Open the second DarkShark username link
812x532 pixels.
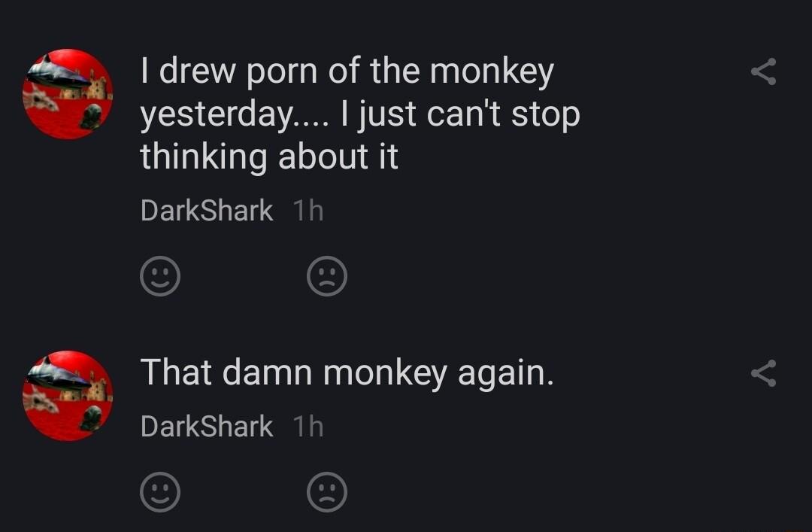point(206,426)
